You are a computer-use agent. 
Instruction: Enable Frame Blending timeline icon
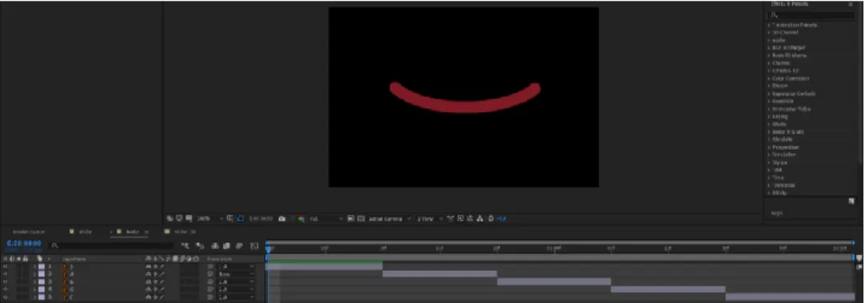coord(226,246)
